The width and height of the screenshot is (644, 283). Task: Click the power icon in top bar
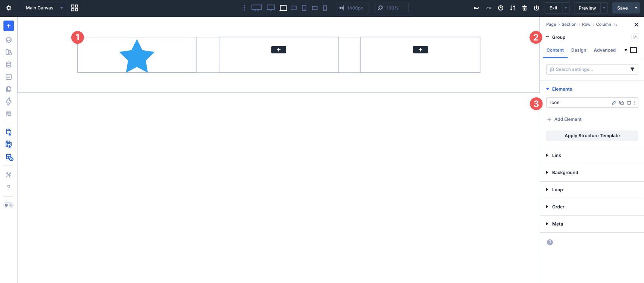[x=537, y=8]
